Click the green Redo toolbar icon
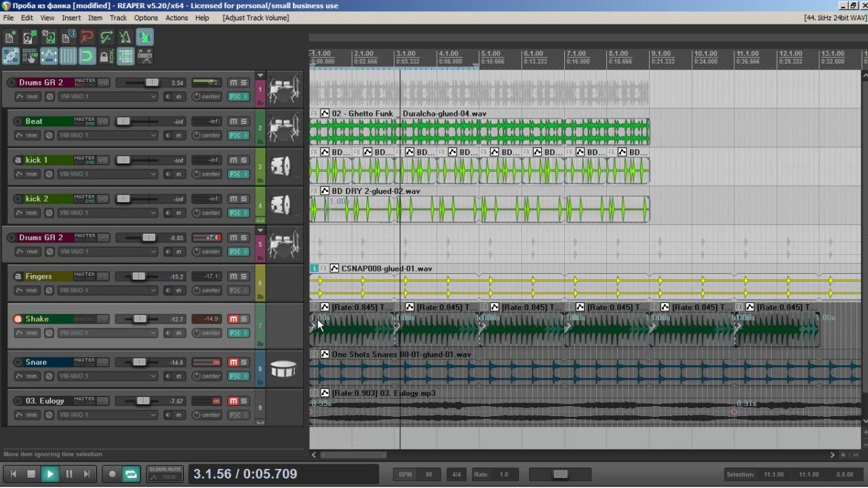 [x=106, y=37]
